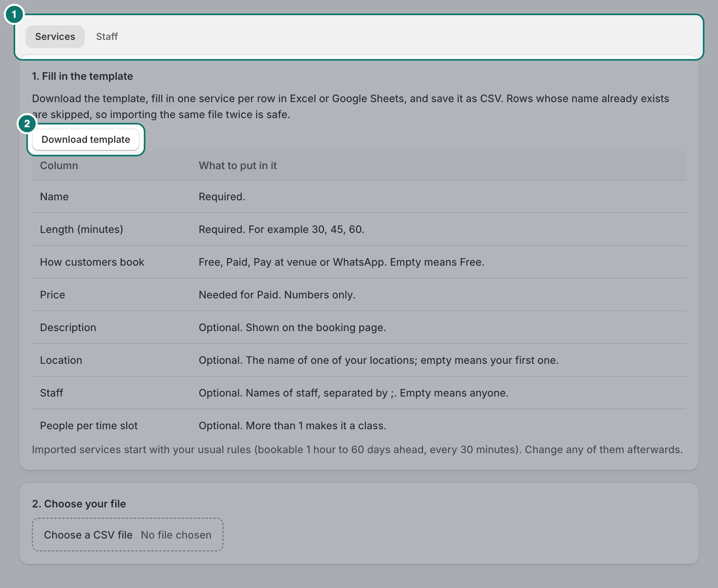
Task: Click 'No file chosen' text
Action: click(x=176, y=535)
